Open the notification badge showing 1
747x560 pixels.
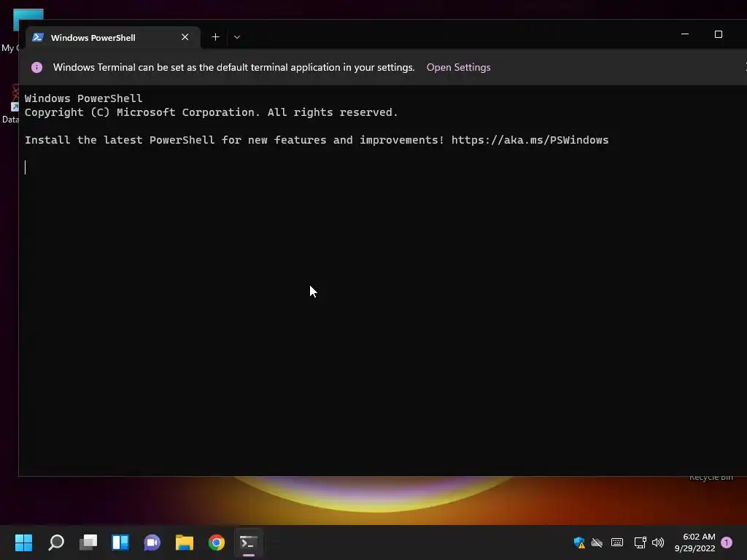[x=727, y=542]
